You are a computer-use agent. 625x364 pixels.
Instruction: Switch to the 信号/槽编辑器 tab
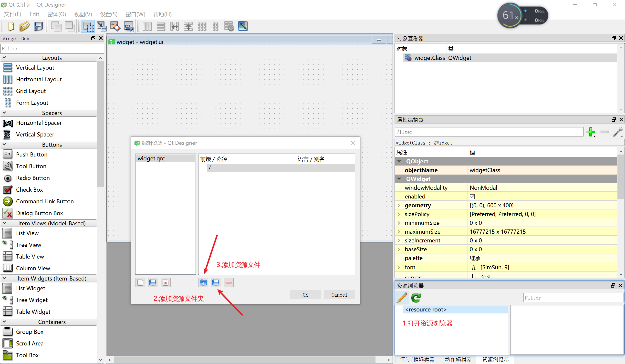pos(418,359)
